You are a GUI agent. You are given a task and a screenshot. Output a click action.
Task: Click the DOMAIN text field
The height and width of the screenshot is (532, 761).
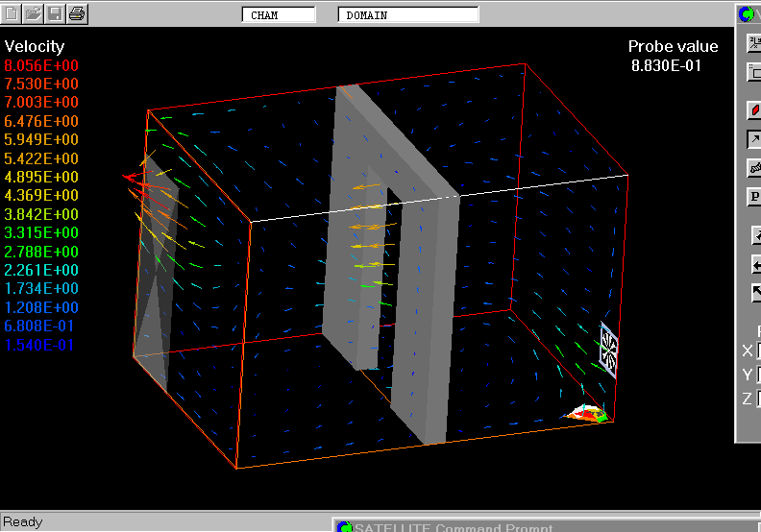[x=407, y=15]
